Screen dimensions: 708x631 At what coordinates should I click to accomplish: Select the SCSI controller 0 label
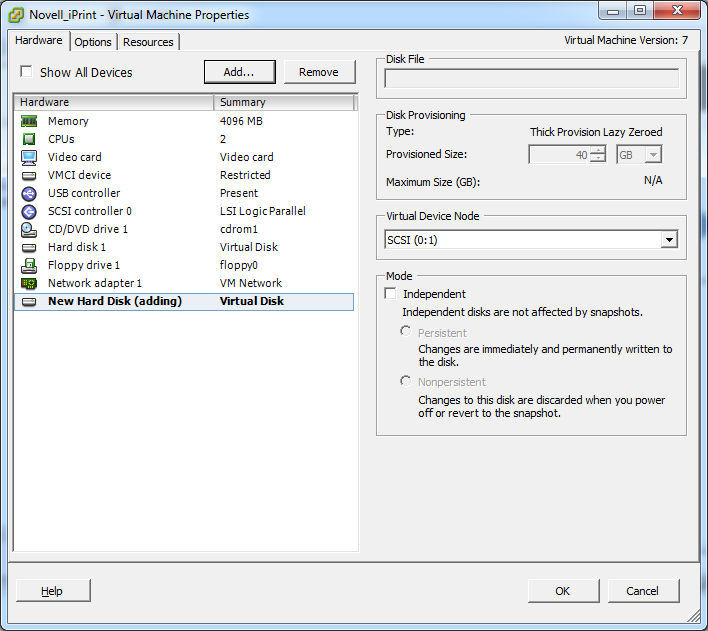[x=90, y=211]
